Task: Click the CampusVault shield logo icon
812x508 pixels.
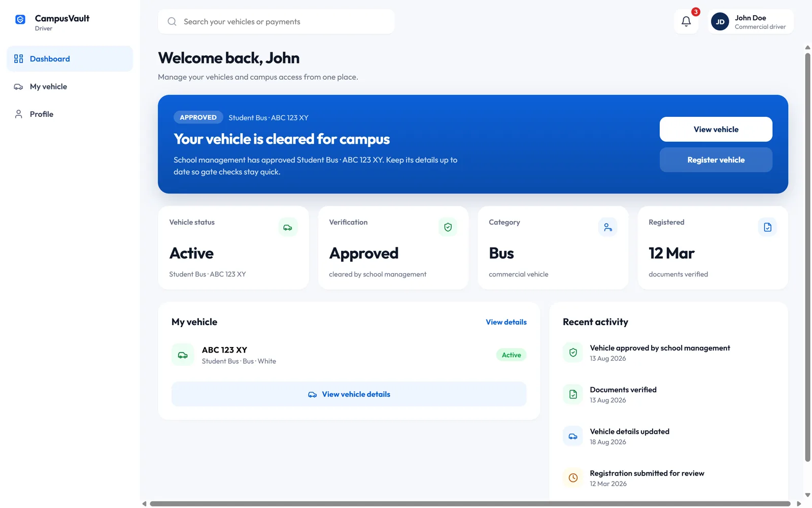Action: coord(20,19)
